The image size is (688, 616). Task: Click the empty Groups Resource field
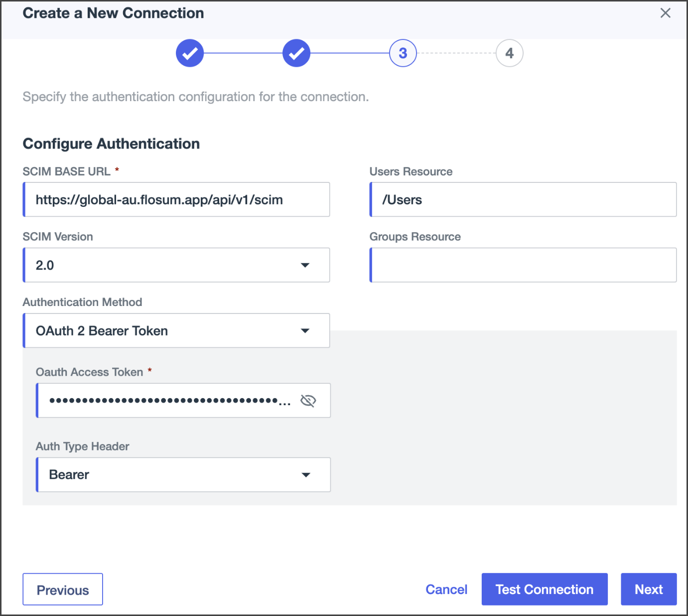pos(523,265)
